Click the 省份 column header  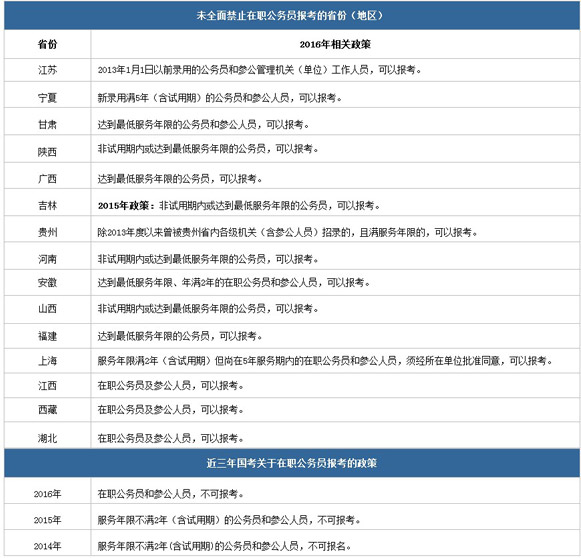click(x=47, y=44)
